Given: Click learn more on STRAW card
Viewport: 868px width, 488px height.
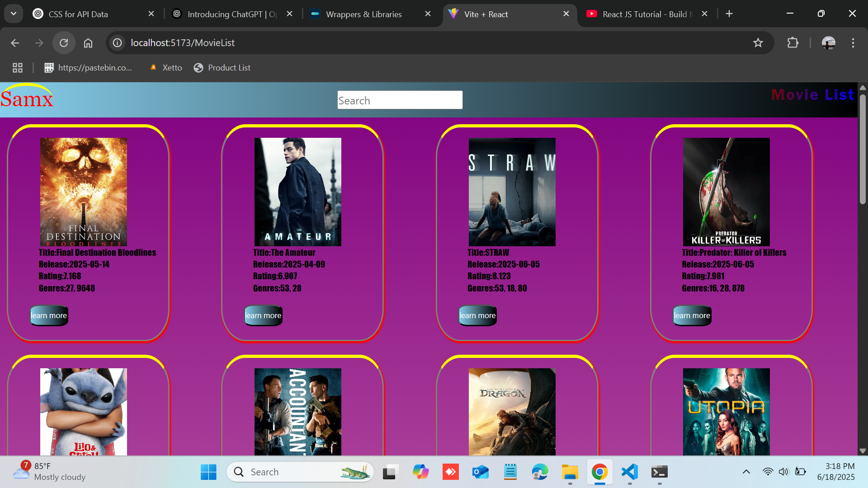Looking at the screenshot, I should pyautogui.click(x=477, y=315).
